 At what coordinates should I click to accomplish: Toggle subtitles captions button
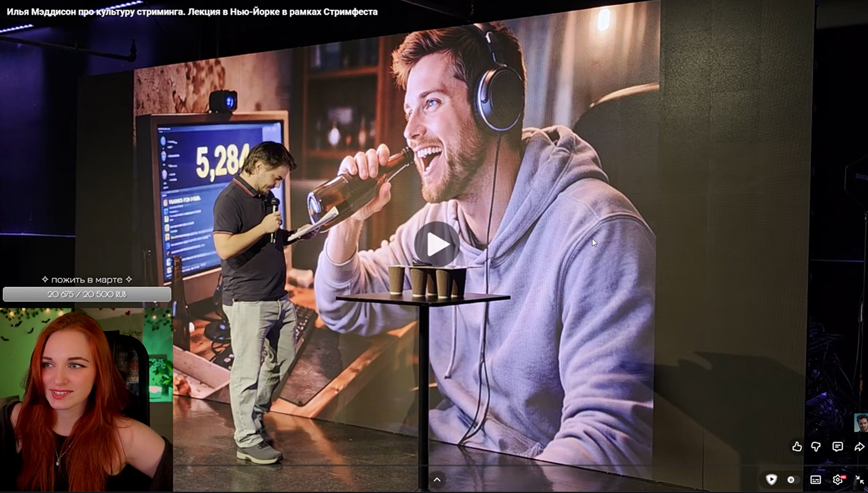pos(816,479)
